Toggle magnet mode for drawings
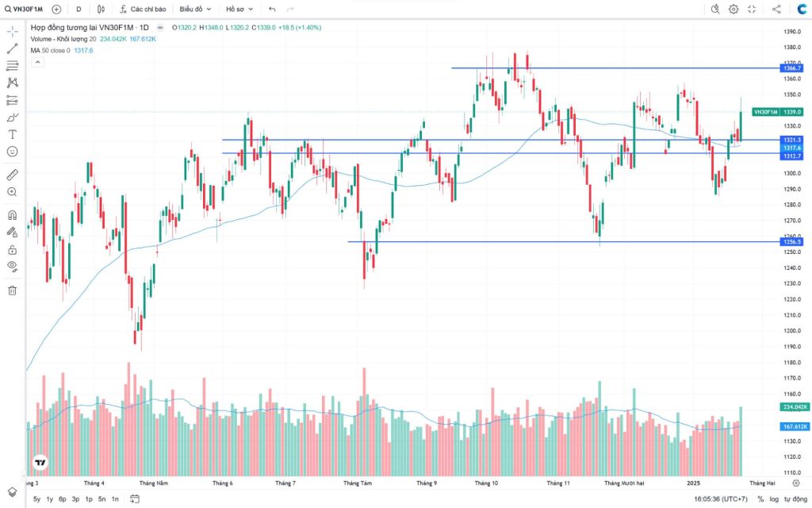The height and width of the screenshot is (508, 812). (x=12, y=215)
